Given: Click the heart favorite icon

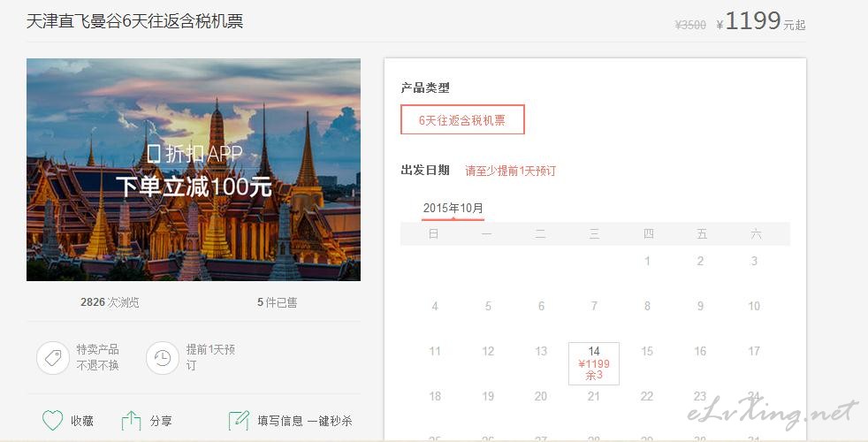Looking at the screenshot, I should coord(52,421).
